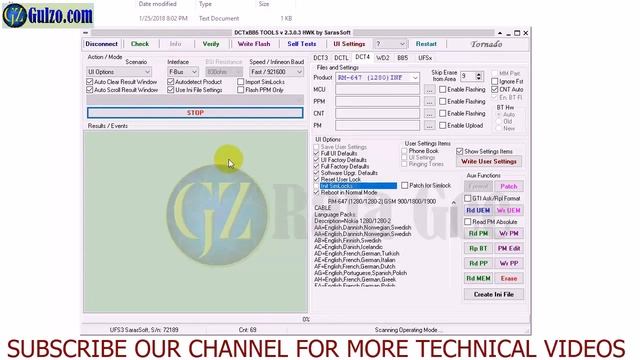This screenshot has height=360, width=640.
Task: Start Write Flash from toolbar
Action: pos(254,44)
